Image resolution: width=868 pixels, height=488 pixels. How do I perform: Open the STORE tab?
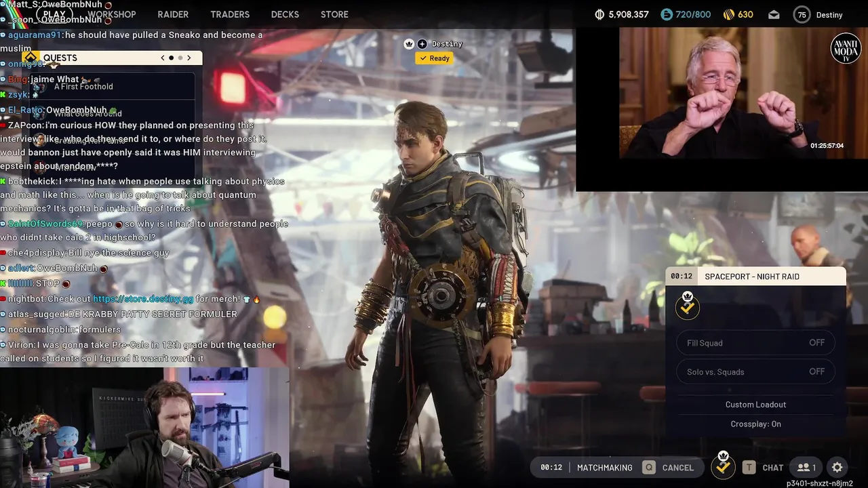point(334,14)
